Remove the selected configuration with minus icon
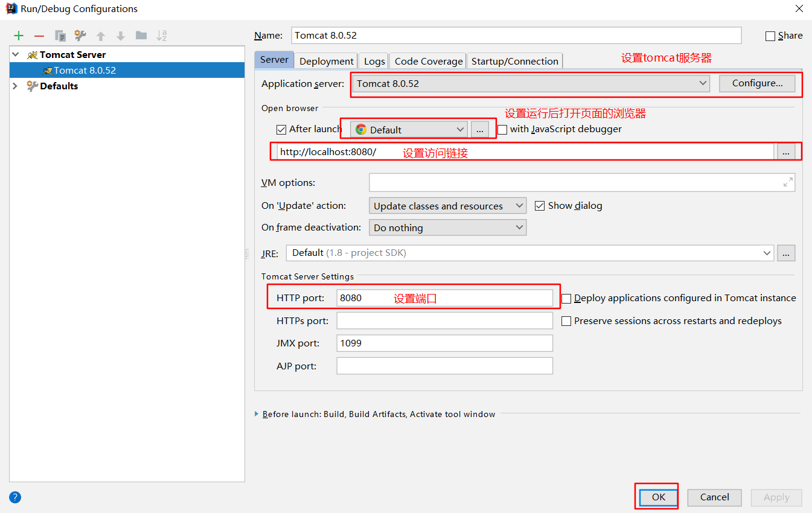This screenshot has width=812, height=513. [x=39, y=36]
